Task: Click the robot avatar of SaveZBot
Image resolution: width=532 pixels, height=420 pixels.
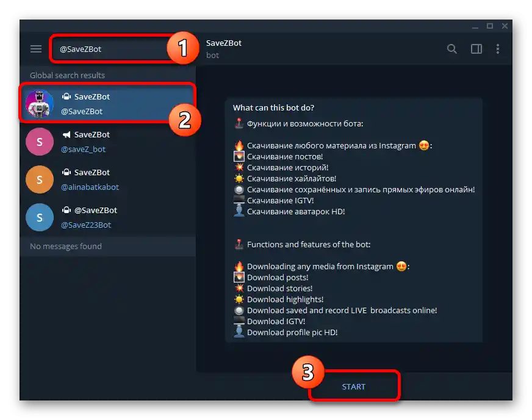Action: click(x=40, y=104)
